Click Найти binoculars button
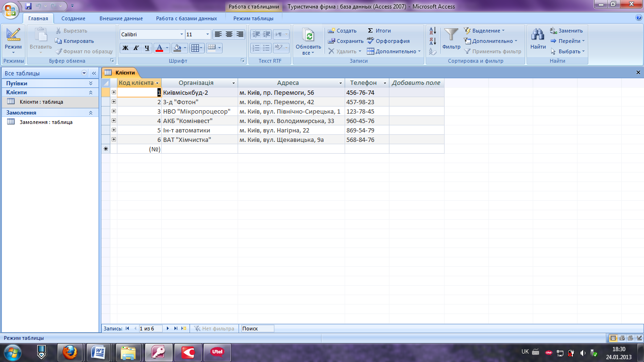The width and height of the screenshot is (644, 362). tap(538, 39)
